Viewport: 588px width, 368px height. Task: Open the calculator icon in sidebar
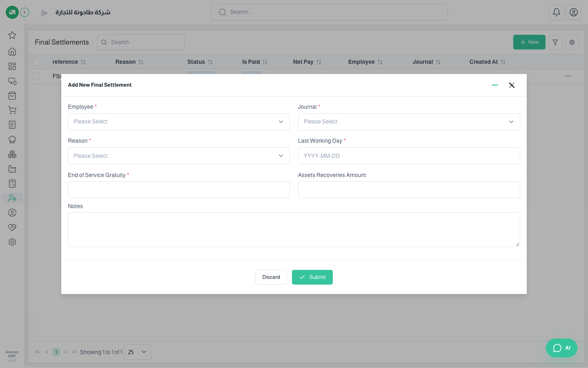click(x=12, y=184)
